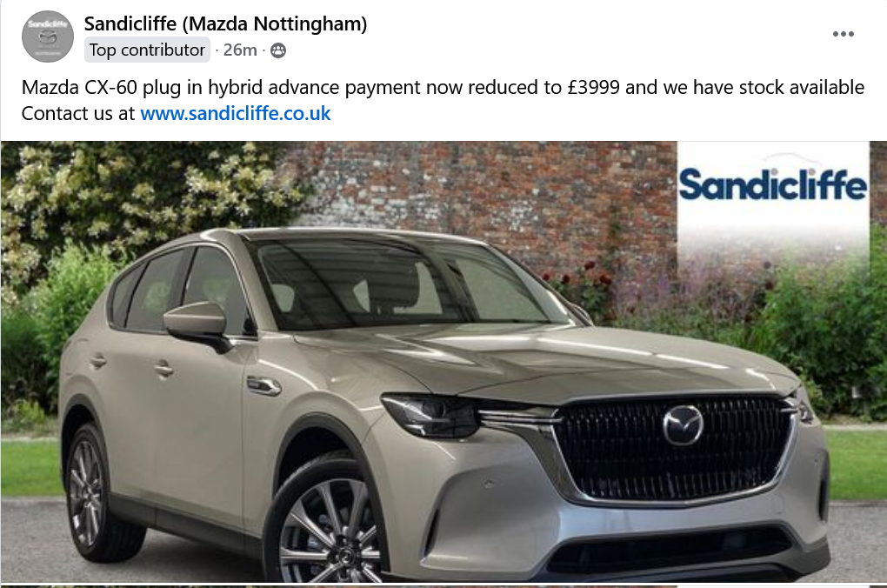Click the Sandicliffe profile avatar
Viewport: 887px width, 588px height.
[48, 37]
